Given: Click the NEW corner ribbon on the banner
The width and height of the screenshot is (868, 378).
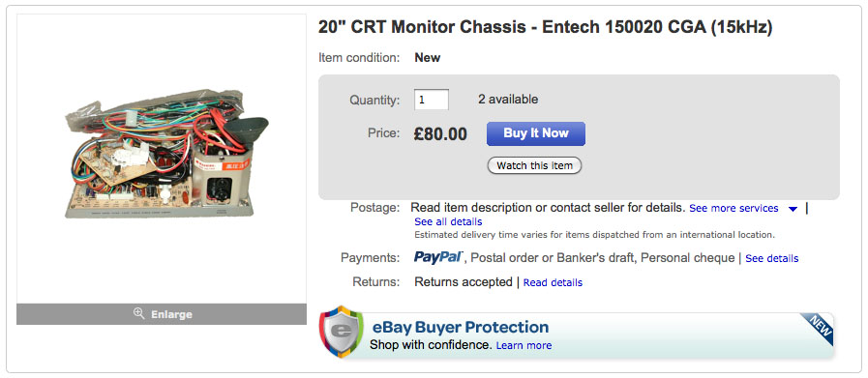Looking at the screenshot, I should [817, 329].
